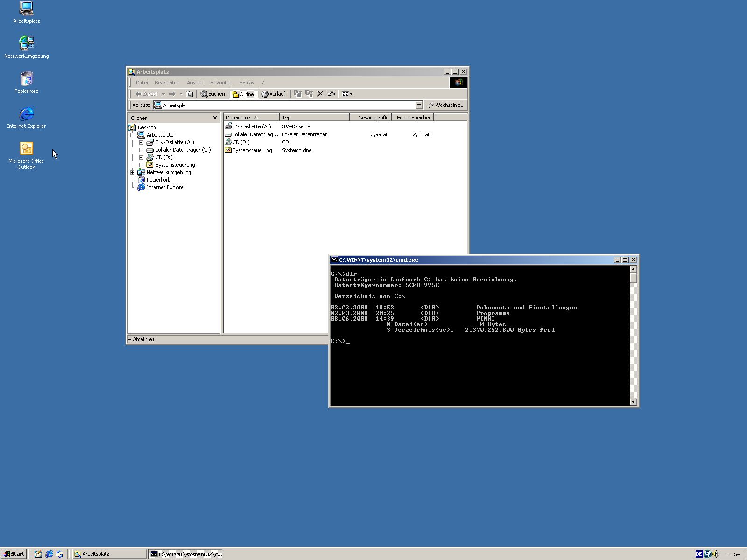Click the Move To toolbar icon
747x560 pixels.
297,94
